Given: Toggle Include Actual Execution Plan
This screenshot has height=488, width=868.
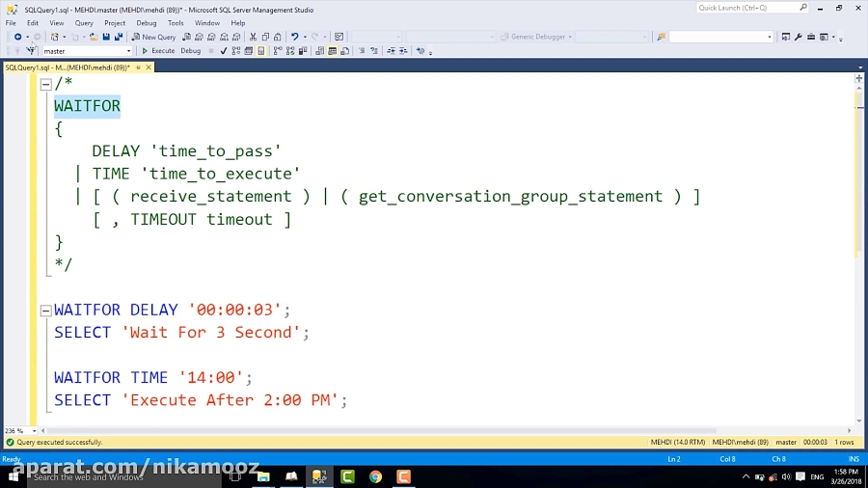Looking at the screenshot, I should [x=278, y=51].
